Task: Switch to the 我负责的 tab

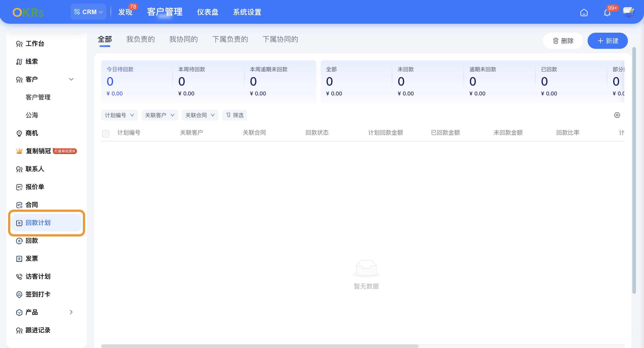Action: [x=141, y=39]
